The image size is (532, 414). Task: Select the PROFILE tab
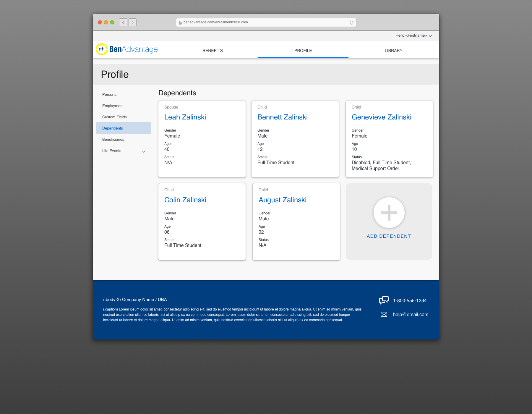[303, 51]
